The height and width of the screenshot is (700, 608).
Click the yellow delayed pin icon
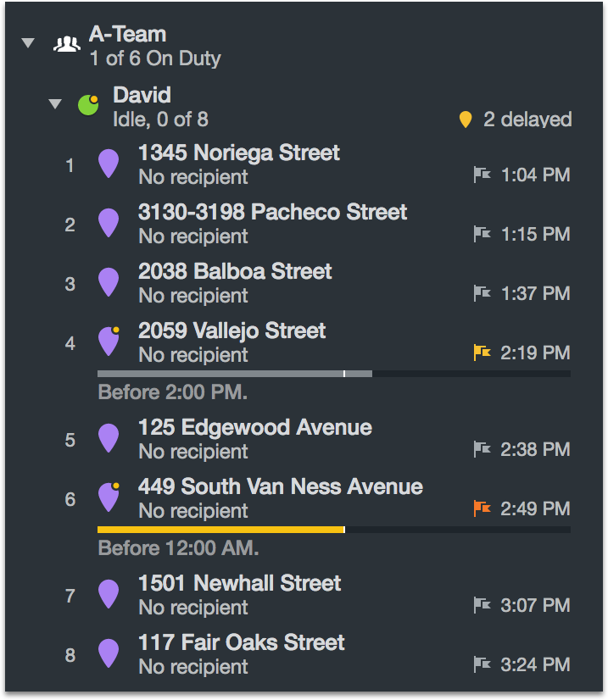pyautogui.click(x=466, y=119)
